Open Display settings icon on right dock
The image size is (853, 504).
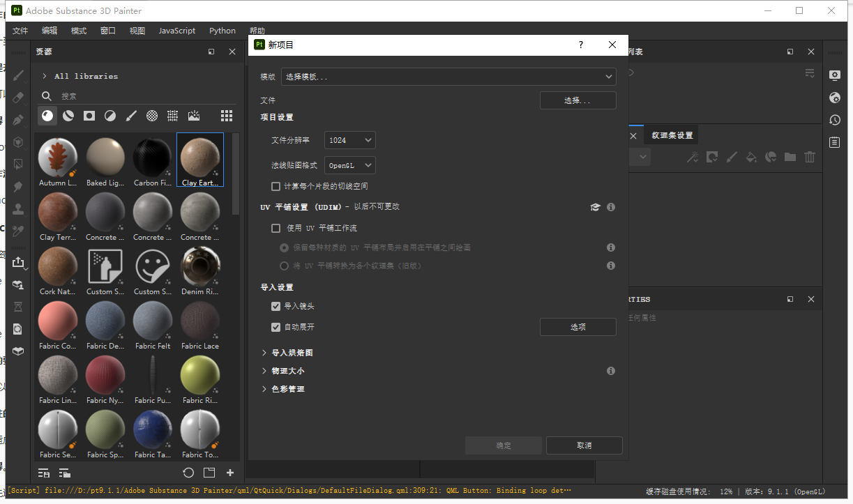tap(835, 75)
